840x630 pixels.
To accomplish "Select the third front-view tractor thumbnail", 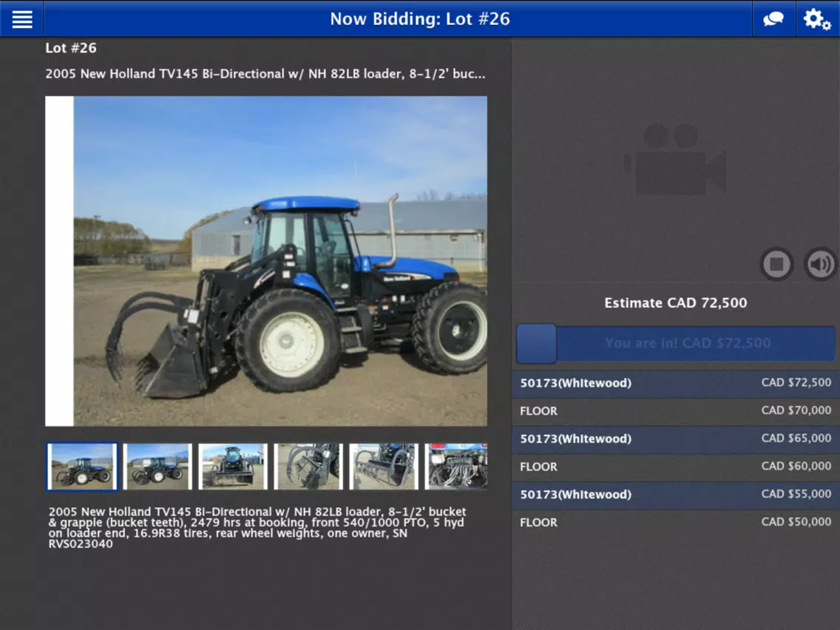I will click(x=233, y=466).
